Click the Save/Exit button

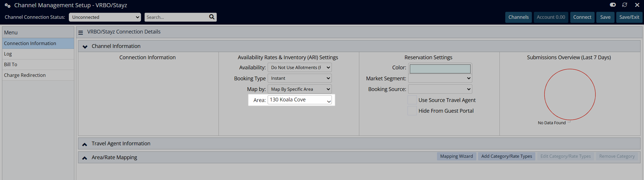tap(629, 17)
